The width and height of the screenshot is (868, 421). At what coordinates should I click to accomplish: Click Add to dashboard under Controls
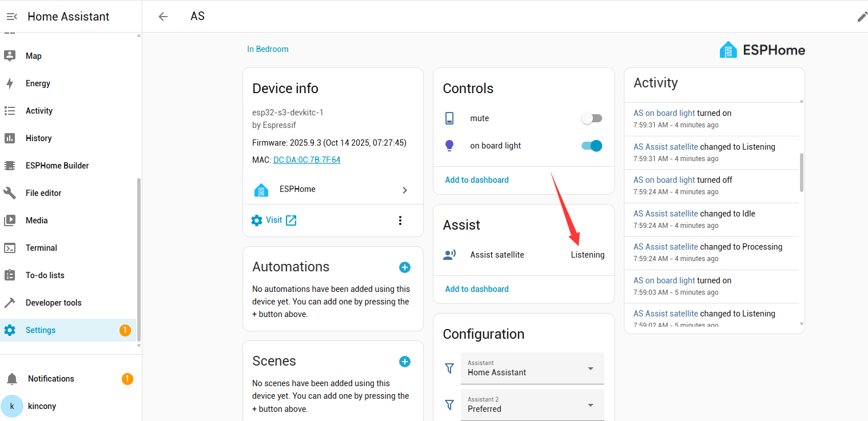[477, 180]
